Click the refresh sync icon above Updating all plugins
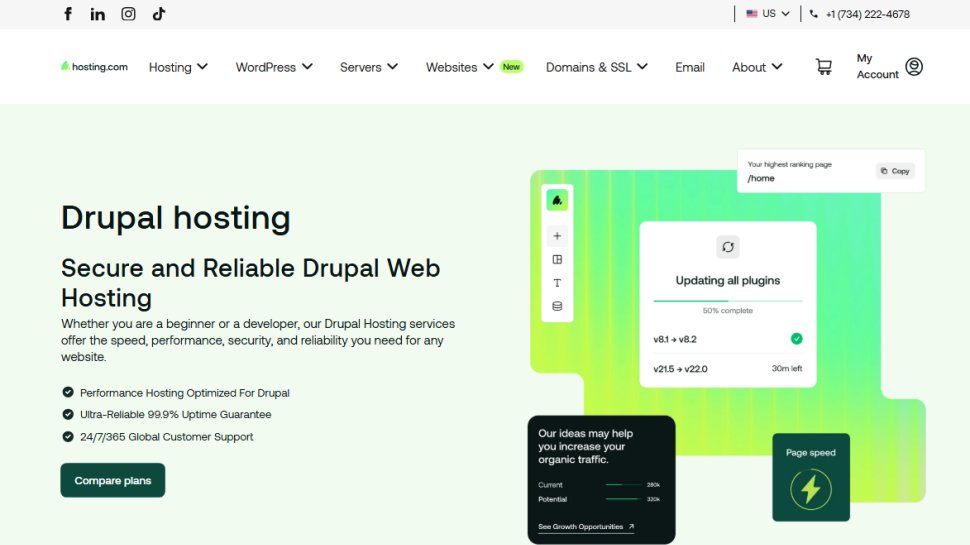 [x=728, y=247]
